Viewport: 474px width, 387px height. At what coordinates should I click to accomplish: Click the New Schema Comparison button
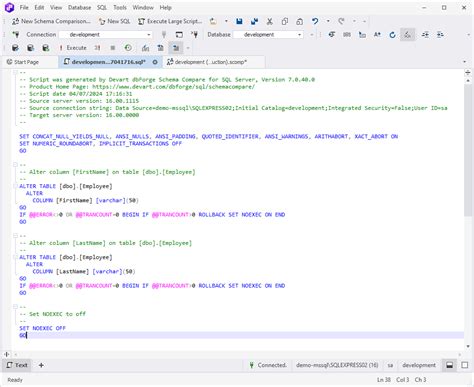point(51,21)
